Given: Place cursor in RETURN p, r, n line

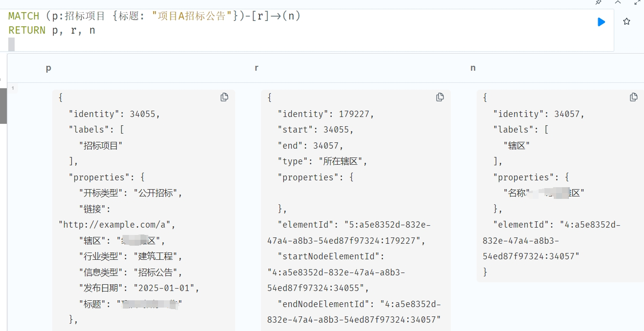Looking at the screenshot, I should pos(52,30).
